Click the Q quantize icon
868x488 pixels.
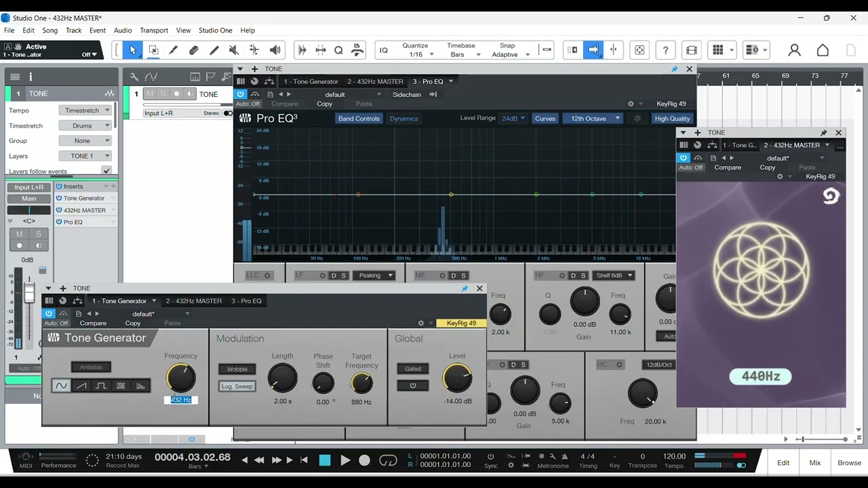(x=338, y=49)
